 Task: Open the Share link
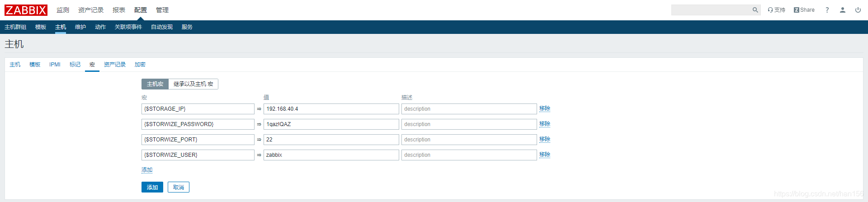[804, 10]
